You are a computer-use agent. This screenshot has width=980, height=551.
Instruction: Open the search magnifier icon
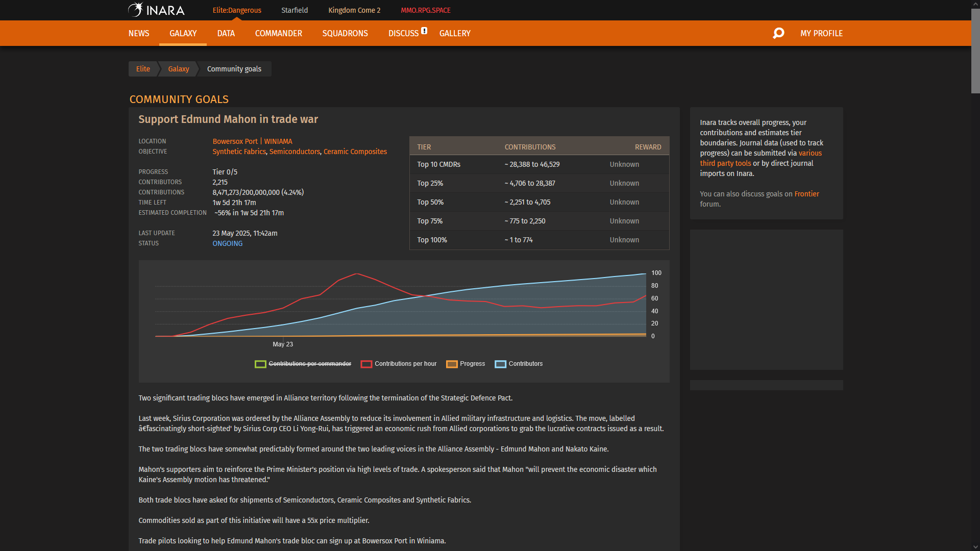coord(778,33)
